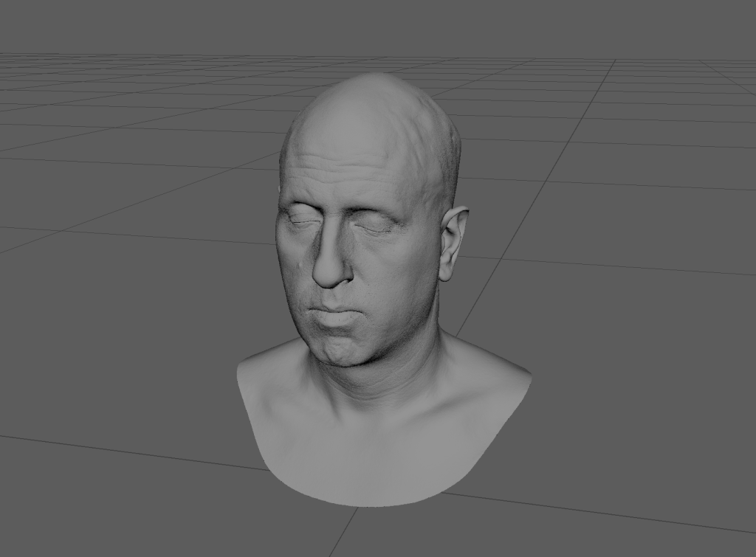Select the closed eye on the viewer's right
This screenshot has width=756, height=557.
point(375,227)
